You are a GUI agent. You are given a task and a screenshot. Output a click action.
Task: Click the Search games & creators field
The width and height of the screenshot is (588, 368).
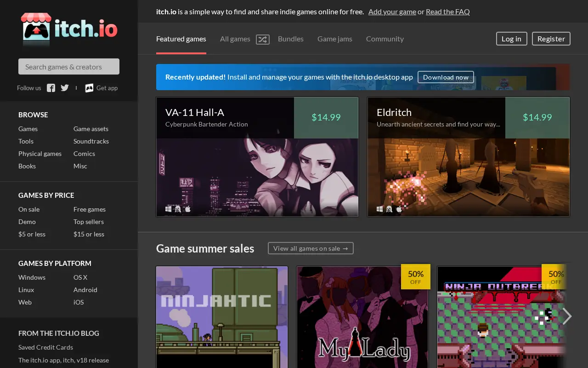tap(69, 67)
